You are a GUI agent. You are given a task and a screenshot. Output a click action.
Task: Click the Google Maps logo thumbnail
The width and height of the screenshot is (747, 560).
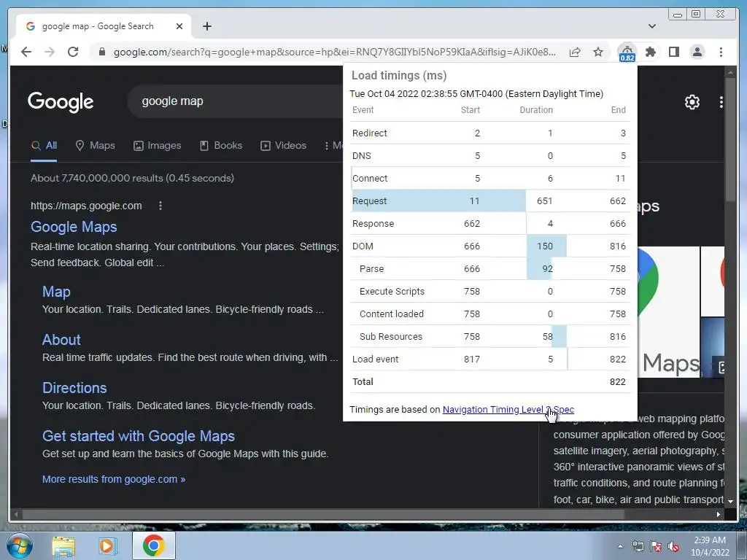[x=669, y=312]
